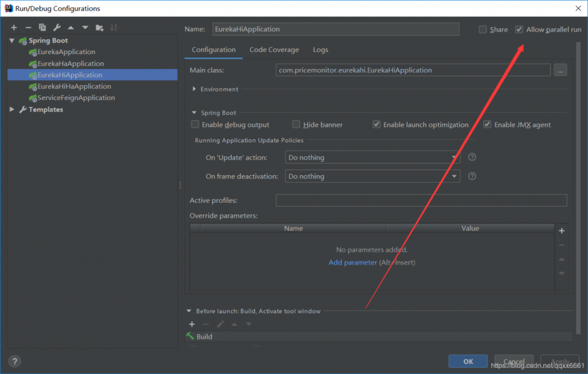
Task: Enable debug output checkbox
Action: coord(195,125)
